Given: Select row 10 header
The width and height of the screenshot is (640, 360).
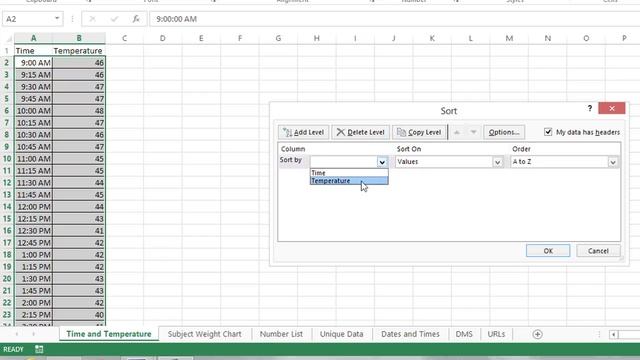Looking at the screenshot, I should click(x=7, y=158).
